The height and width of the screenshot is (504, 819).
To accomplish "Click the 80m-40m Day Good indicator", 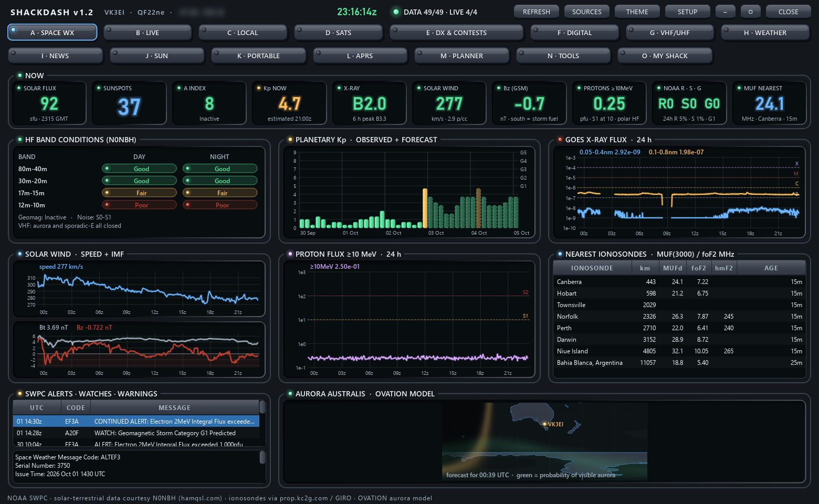I will coord(139,169).
